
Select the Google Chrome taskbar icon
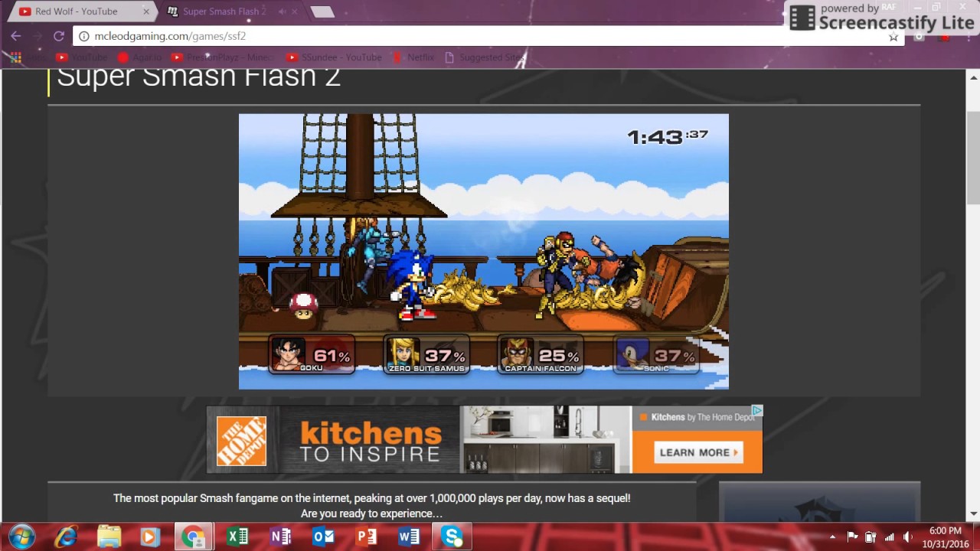pyautogui.click(x=193, y=536)
